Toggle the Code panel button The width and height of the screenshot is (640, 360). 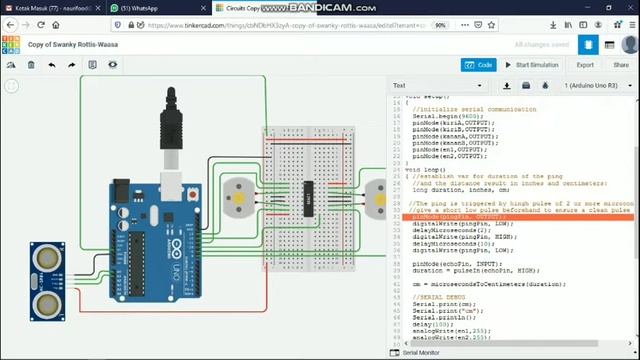478,65
